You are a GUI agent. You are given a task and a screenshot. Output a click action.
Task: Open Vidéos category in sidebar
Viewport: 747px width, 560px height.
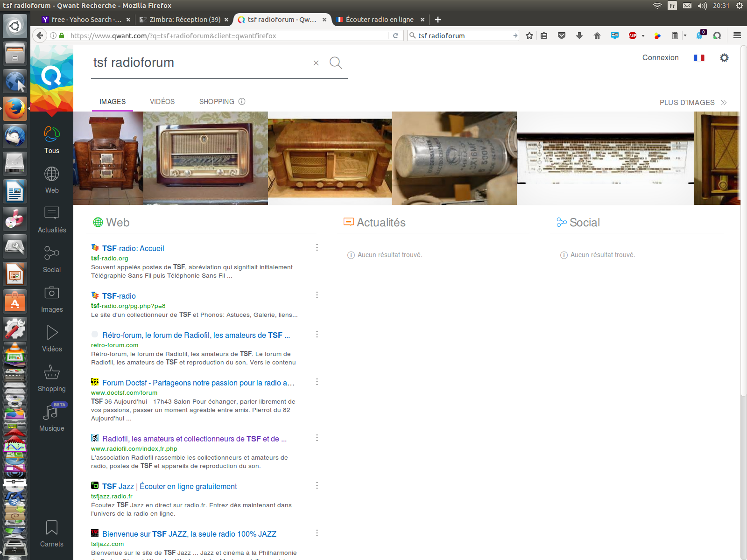[52, 338]
